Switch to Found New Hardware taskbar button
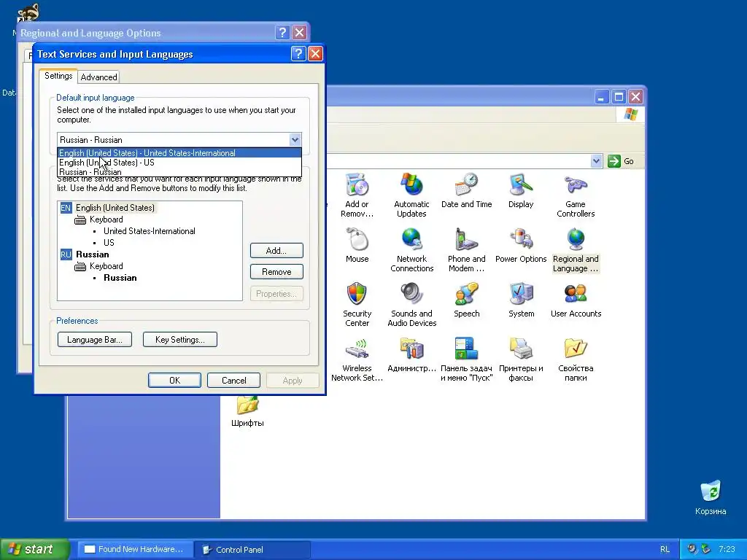Viewport: 747px width, 560px height. tap(135, 549)
